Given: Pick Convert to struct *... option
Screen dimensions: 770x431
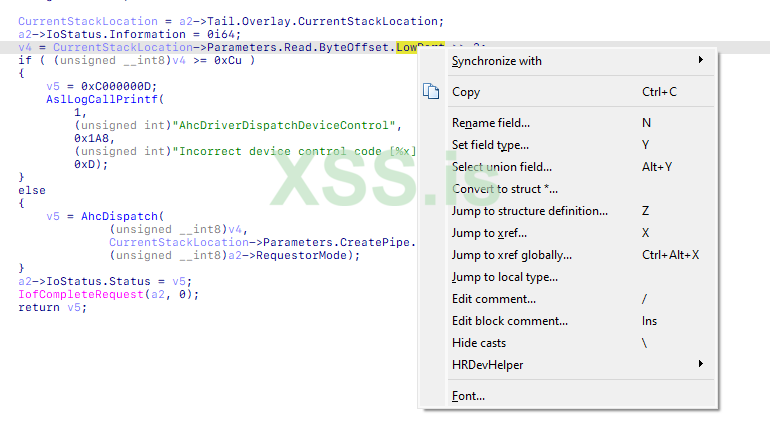Looking at the screenshot, I should pyautogui.click(x=505, y=189).
